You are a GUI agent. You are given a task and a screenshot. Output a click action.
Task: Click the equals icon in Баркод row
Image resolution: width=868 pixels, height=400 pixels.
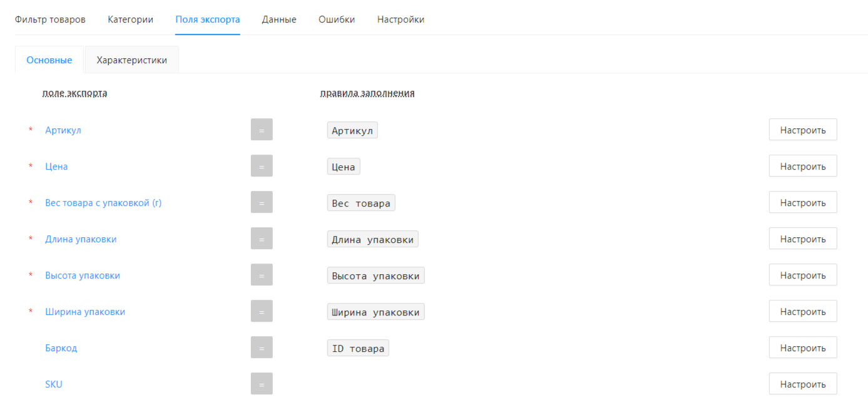point(262,348)
